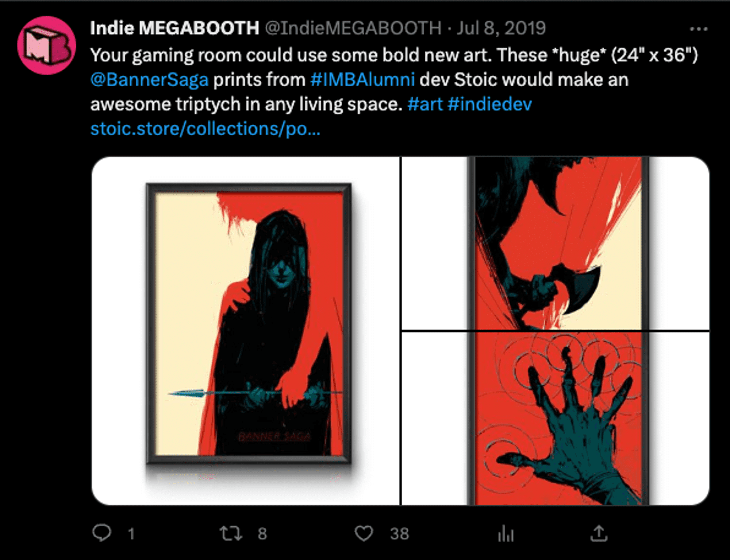Viewport: 730px width, 560px height.
Task: Open the Indie MEGABOOTH profile avatar
Action: 46,45
